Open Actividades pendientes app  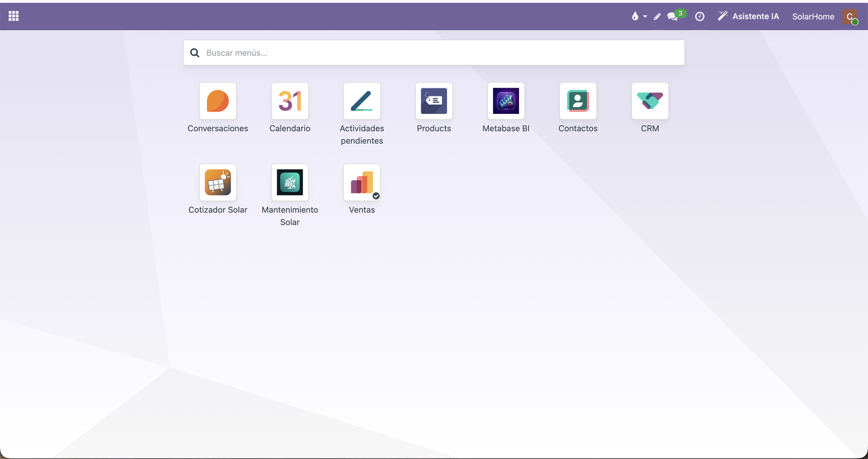tap(362, 101)
